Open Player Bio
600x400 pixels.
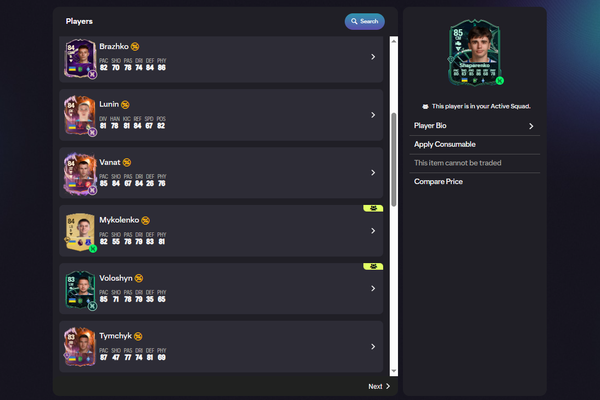tap(475, 127)
